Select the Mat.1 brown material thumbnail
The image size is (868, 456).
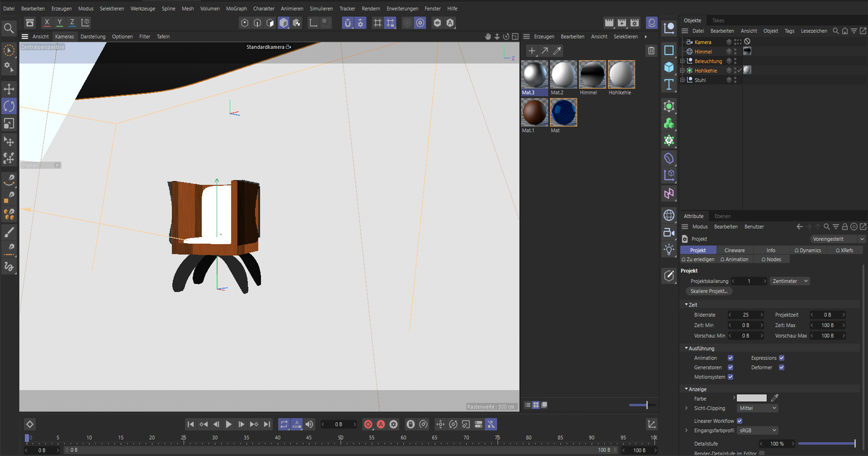point(534,113)
